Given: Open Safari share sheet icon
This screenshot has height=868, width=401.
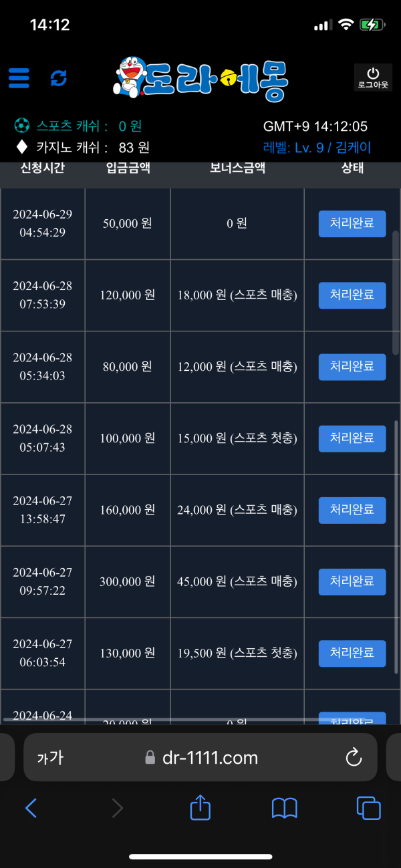Looking at the screenshot, I should 200,808.
